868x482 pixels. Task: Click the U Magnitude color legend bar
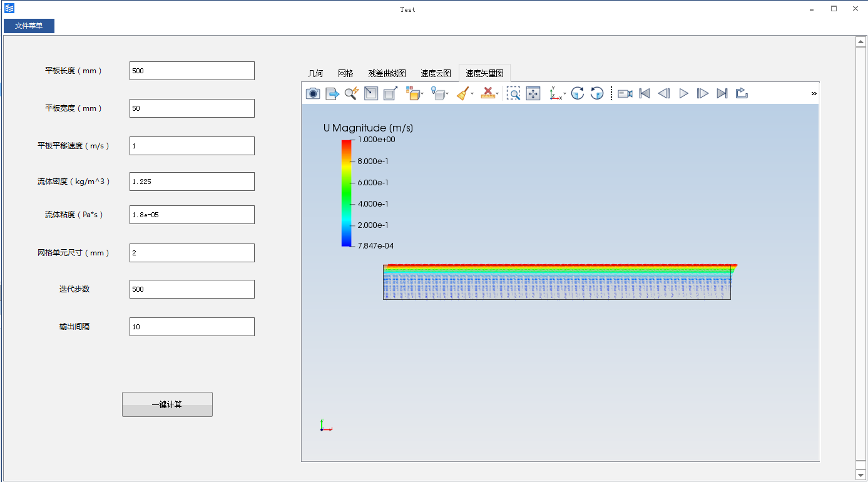click(x=346, y=193)
